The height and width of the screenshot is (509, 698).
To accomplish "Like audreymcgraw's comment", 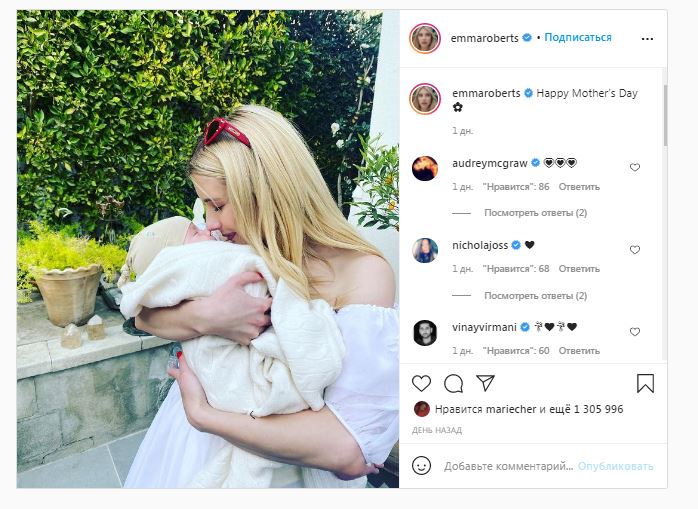I will 634,168.
